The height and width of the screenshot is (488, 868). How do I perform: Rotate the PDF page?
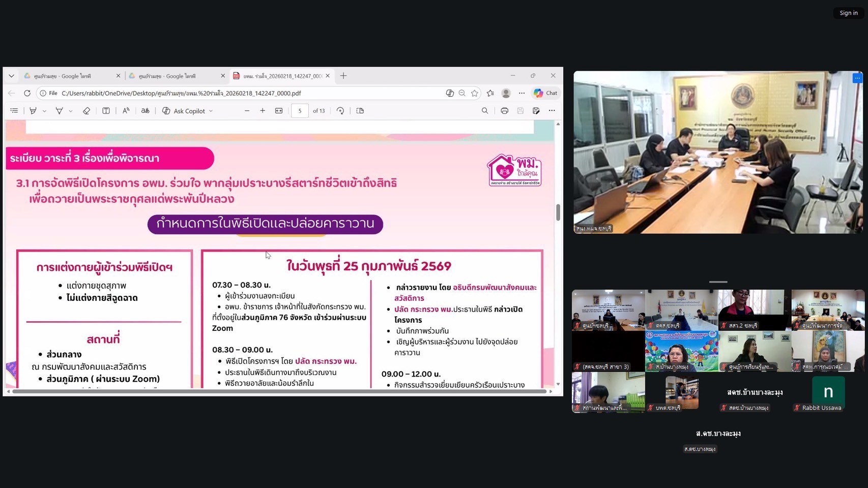click(x=340, y=111)
